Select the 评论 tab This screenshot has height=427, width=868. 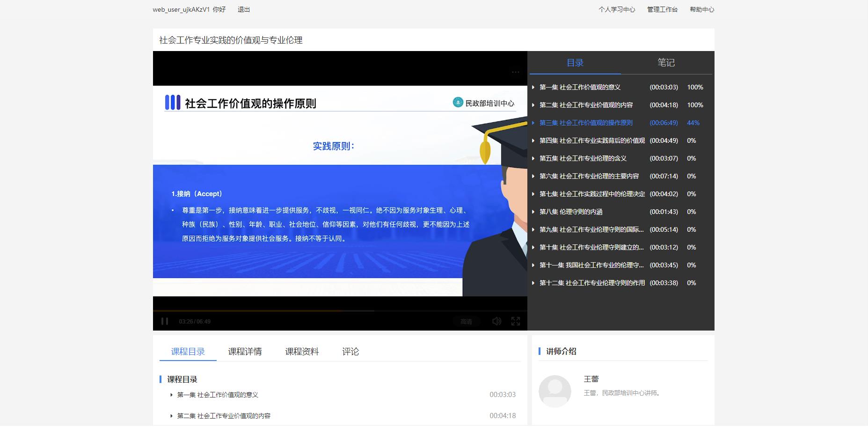(x=350, y=351)
